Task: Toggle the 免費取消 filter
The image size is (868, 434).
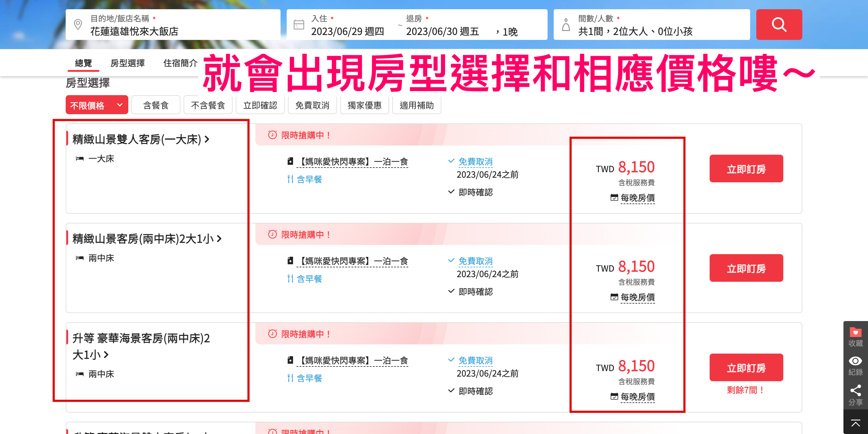Action: pos(312,106)
